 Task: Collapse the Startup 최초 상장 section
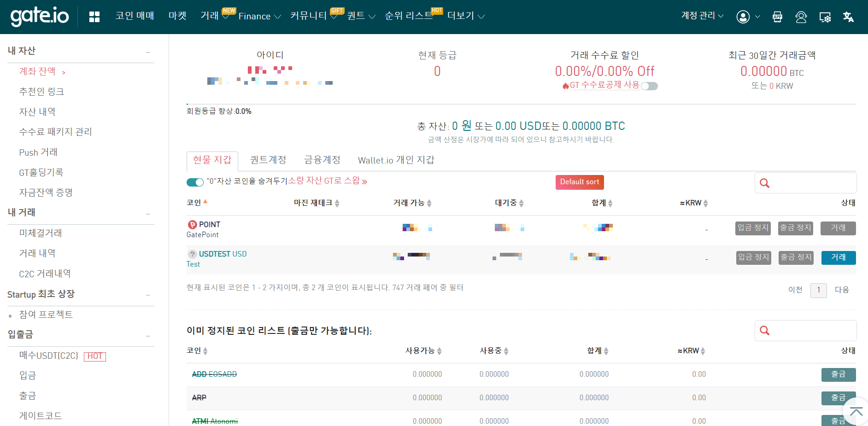(148, 295)
